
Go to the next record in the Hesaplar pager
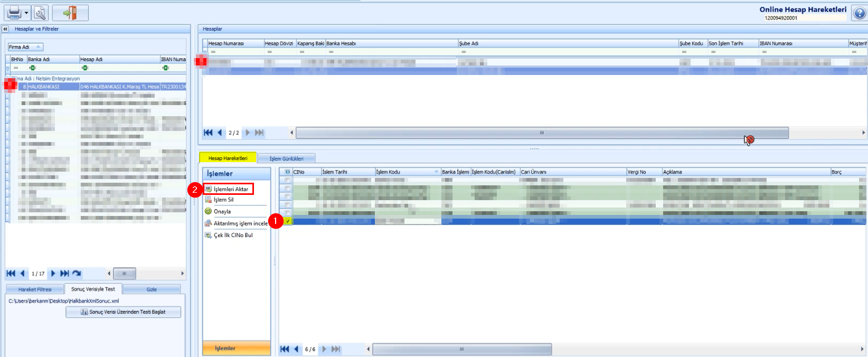[x=248, y=133]
